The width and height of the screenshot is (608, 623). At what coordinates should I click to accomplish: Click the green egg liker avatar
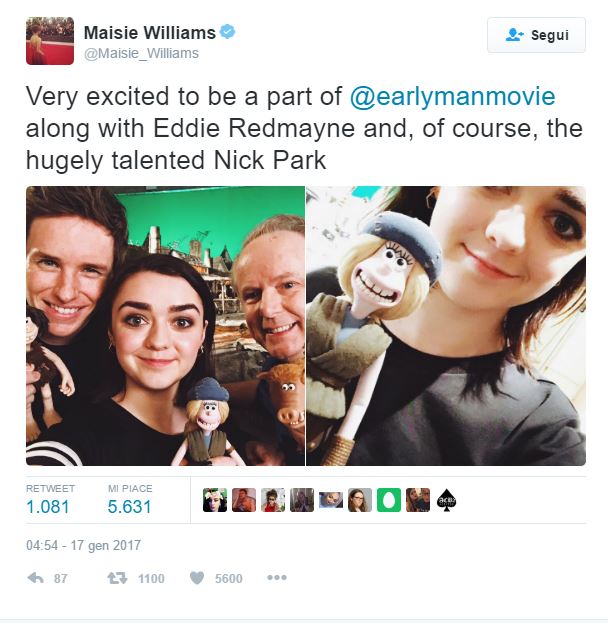coord(389,500)
